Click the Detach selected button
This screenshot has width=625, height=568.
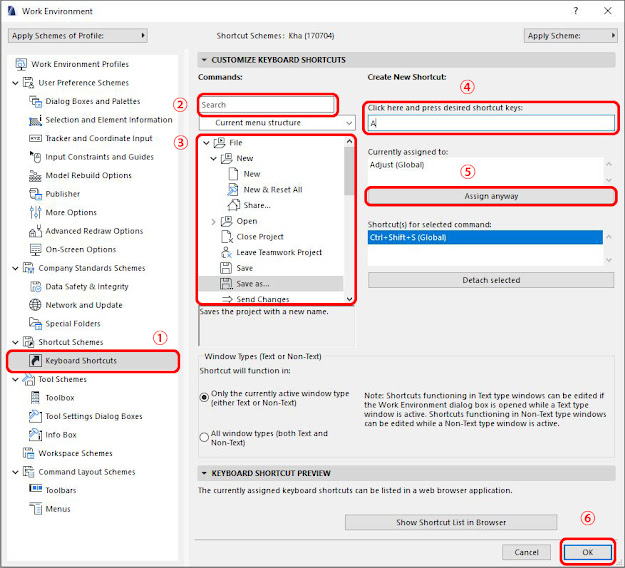491,280
